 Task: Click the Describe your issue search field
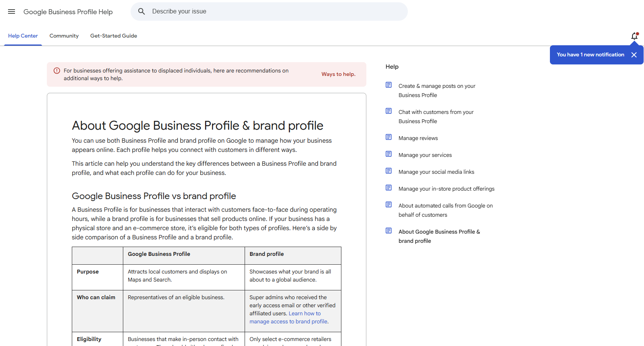(x=269, y=12)
